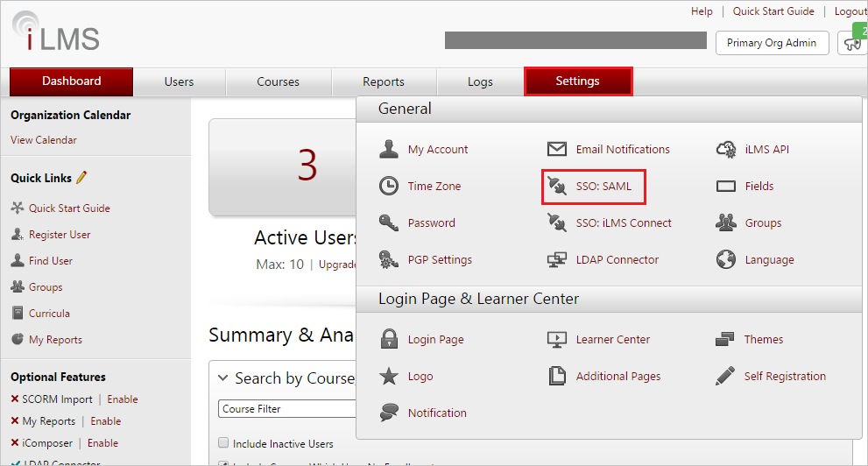
Task: Tick Include Inactive Users checkbox
Action: click(x=223, y=442)
